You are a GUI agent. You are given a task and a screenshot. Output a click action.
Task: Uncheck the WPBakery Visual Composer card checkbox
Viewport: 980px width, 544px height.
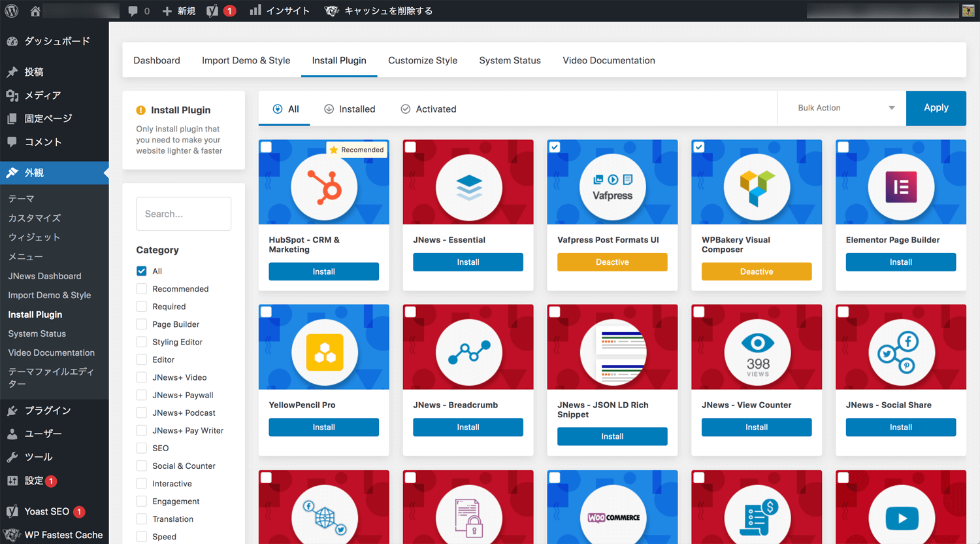(699, 147)
